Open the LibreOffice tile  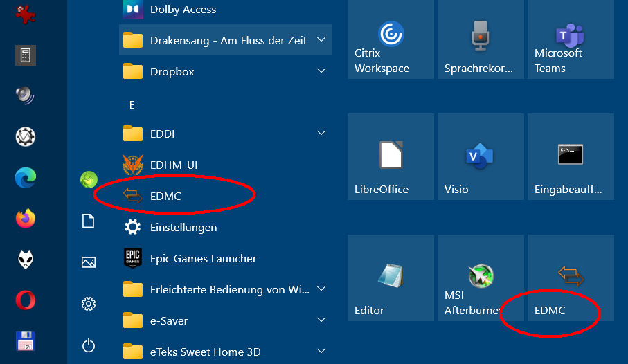[x=391, y=156]
